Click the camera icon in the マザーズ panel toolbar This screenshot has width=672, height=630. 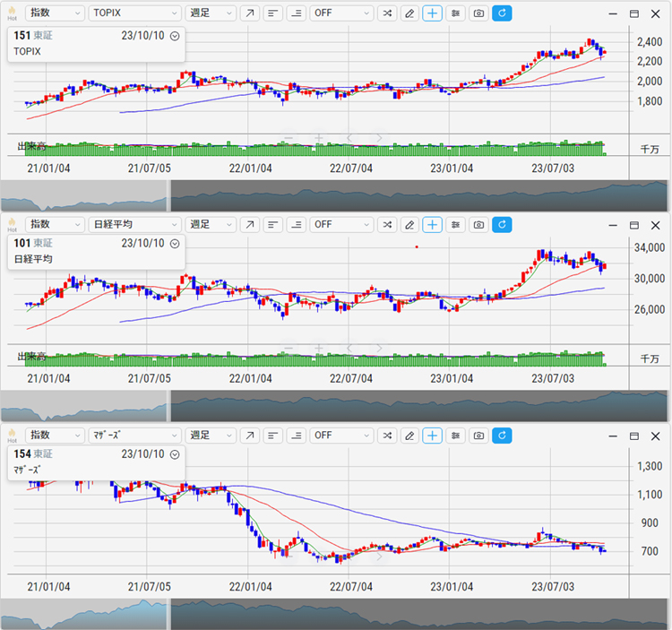tap(479, 436)
